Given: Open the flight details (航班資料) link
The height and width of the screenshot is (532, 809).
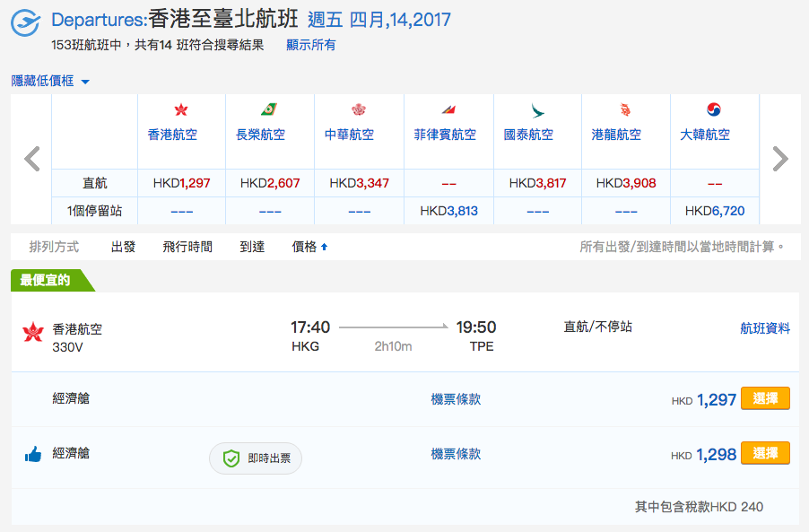Looking at the screenshot, I should click(765, 328).
